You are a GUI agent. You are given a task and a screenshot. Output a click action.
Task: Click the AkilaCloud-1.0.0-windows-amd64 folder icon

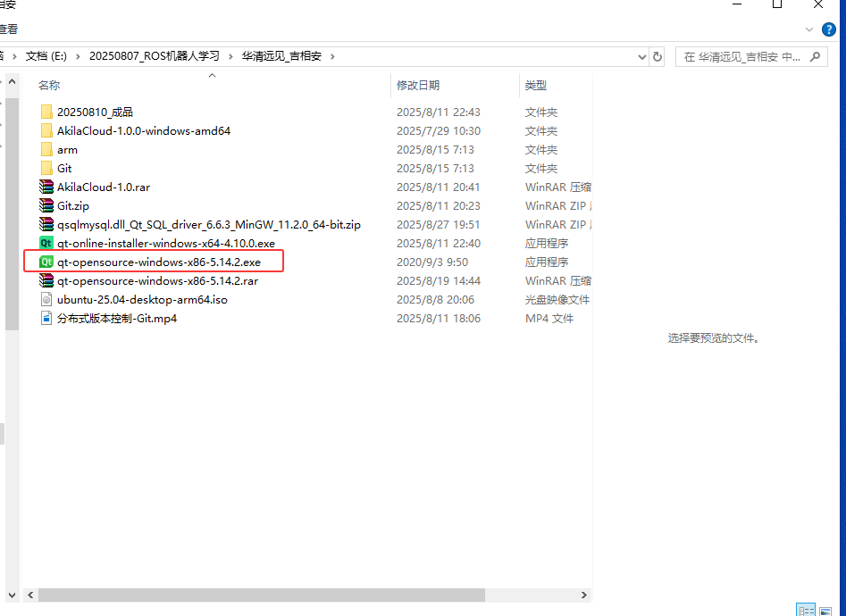point(46,130)
